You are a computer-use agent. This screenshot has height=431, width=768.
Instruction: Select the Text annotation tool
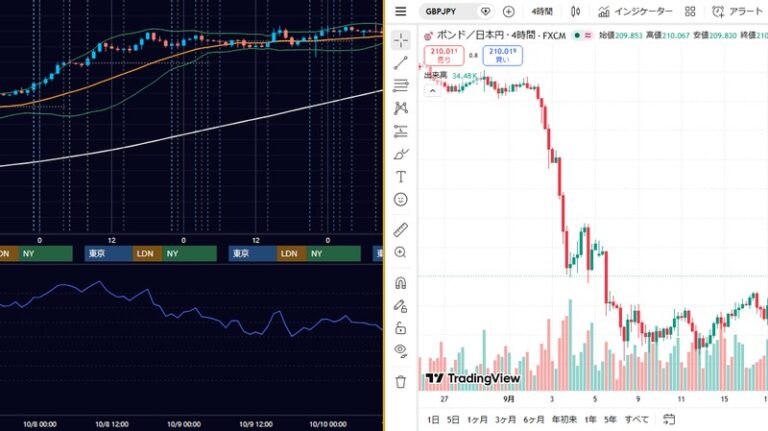(x=401, y=176)
